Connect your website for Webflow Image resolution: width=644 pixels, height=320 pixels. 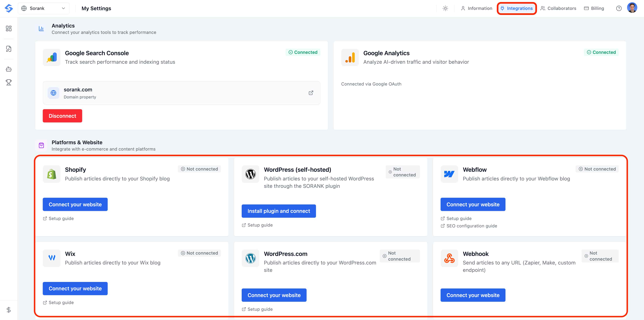coord(473,204)
